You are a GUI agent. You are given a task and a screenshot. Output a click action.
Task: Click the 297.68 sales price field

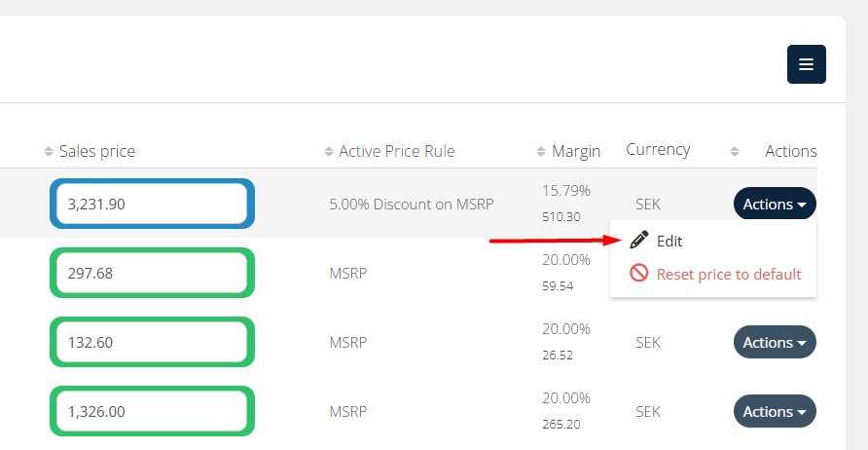tap(153, 274)
